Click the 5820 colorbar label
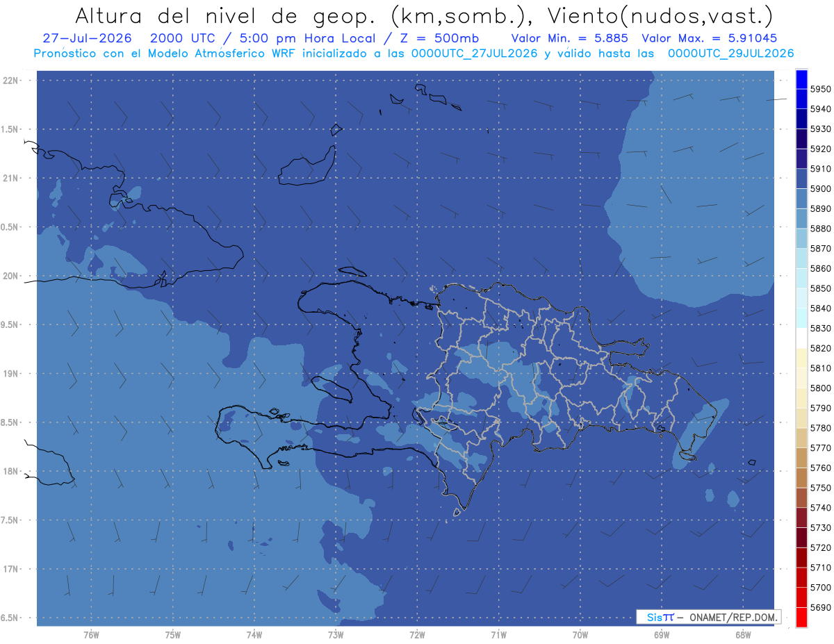Image resolution: width=834 pixels, height=644 pixels. point(820,348)
